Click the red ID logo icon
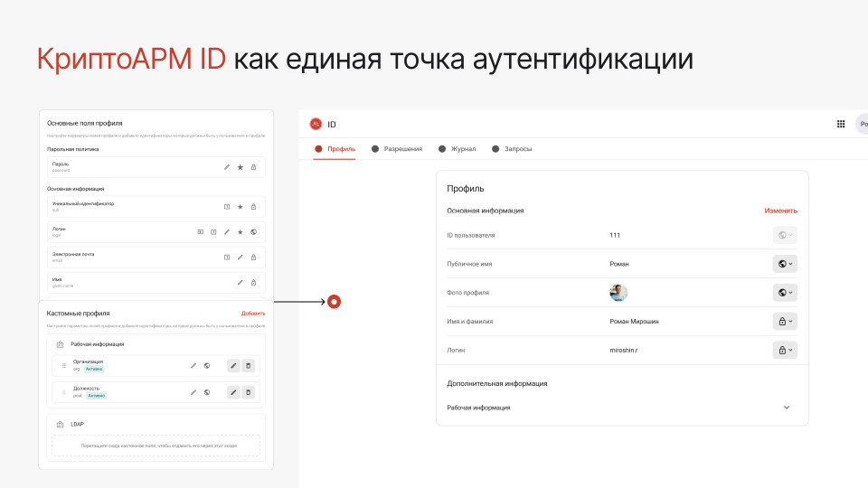 coord(316,124)
